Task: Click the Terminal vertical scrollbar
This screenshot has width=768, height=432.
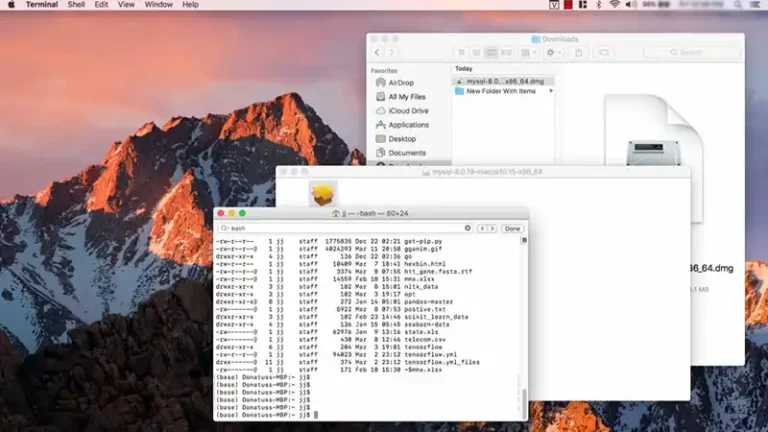Action: 524,403
